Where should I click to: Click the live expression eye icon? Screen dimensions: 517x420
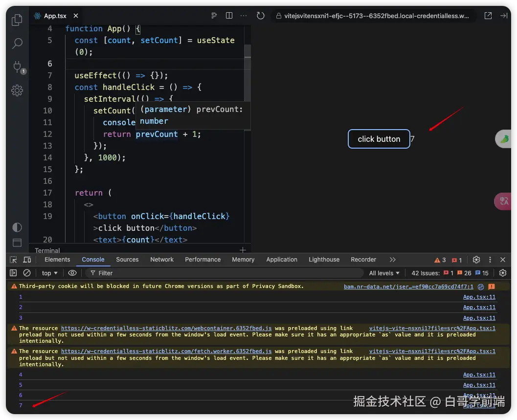click(x=72, y=273)
